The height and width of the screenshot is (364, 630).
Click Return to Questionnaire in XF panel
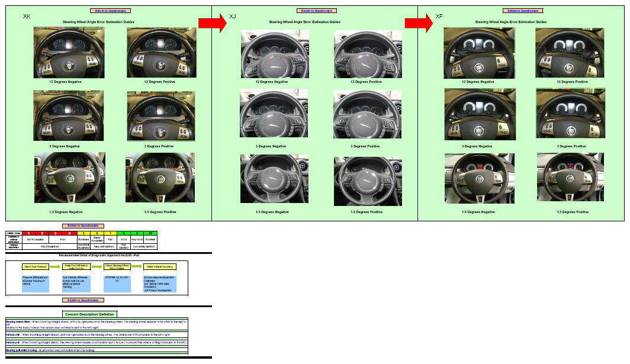click(523, 11)
